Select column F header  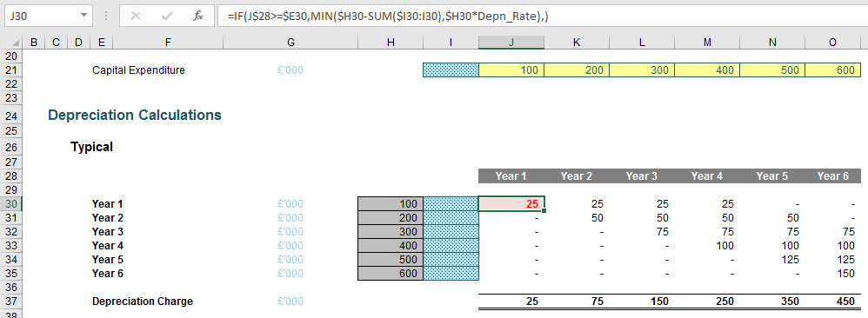(x=168, y=43)
